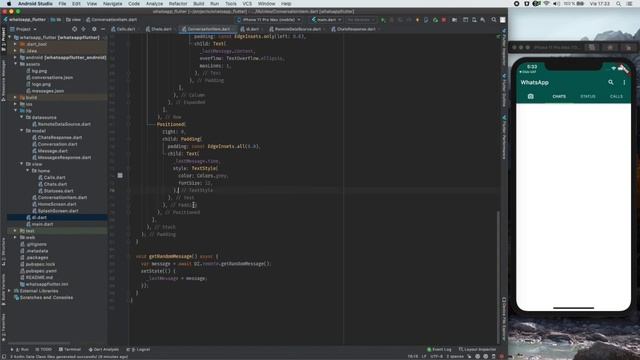Select pubspec.yaml in project tree
Viewport: 640px width, 360px height.
[x=41, y=271]
